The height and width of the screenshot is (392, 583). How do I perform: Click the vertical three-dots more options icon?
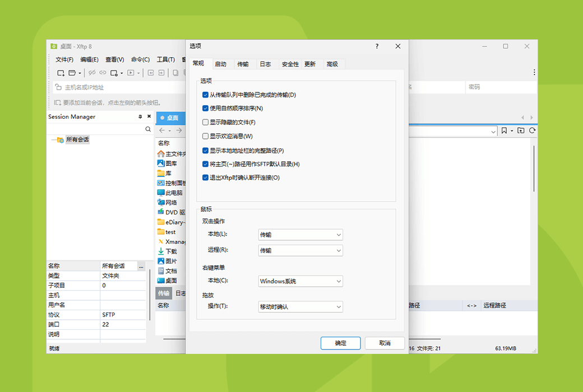[x=534, y=72]
